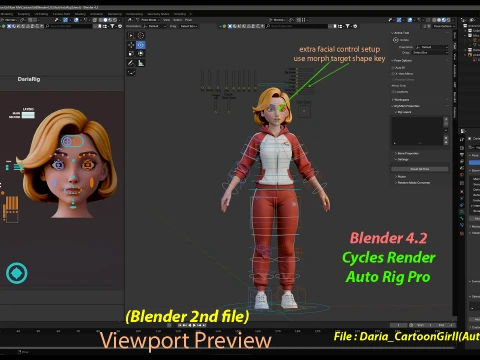Toggle left viewport gizmos
The image size is (480, 360).
[65, 20]
